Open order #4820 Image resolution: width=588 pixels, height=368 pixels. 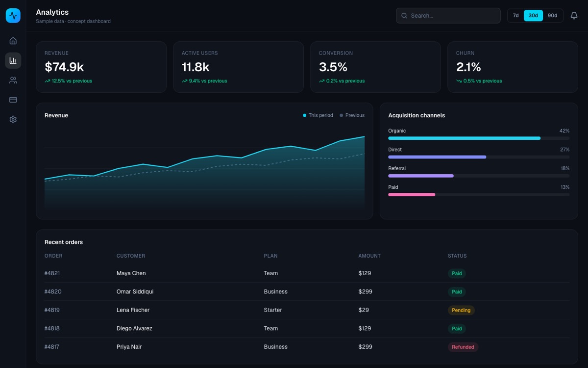[53, 291]
